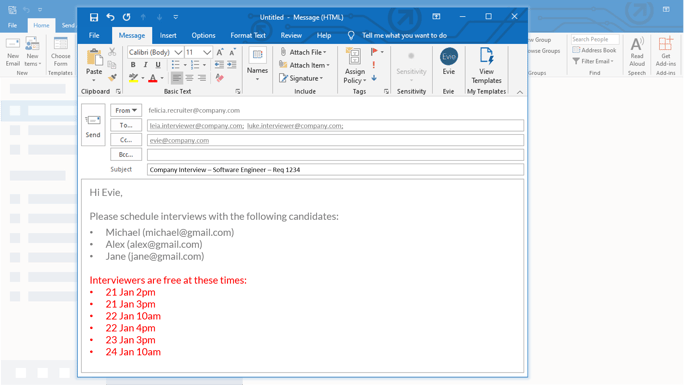Screen dimensions: 684x385
Task: Click the To... button
Action: [x=126, y=125]
